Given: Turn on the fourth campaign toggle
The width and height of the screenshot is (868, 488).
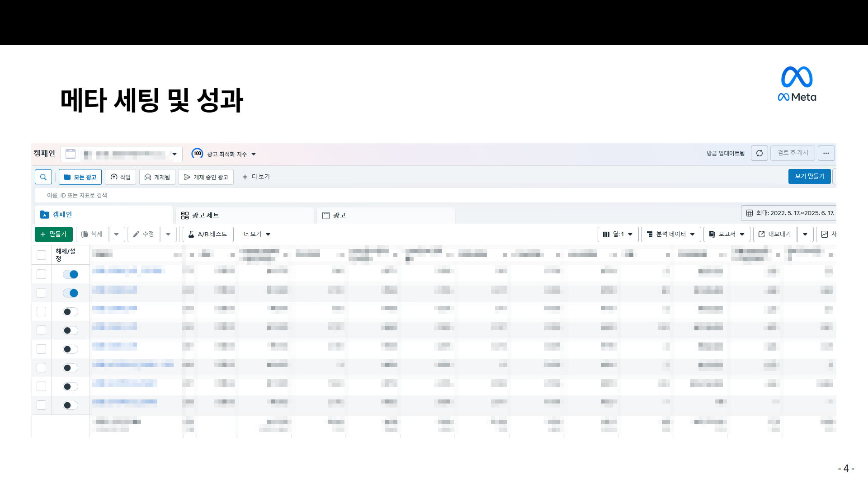Looking at the screenshot, I should coord(71,330).
